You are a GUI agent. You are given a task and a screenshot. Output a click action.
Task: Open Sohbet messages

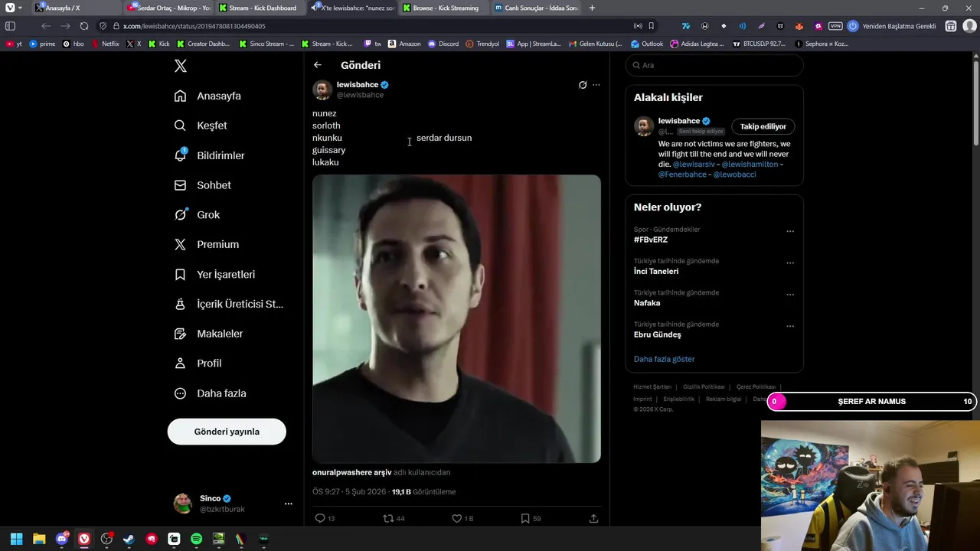(202, 185)
